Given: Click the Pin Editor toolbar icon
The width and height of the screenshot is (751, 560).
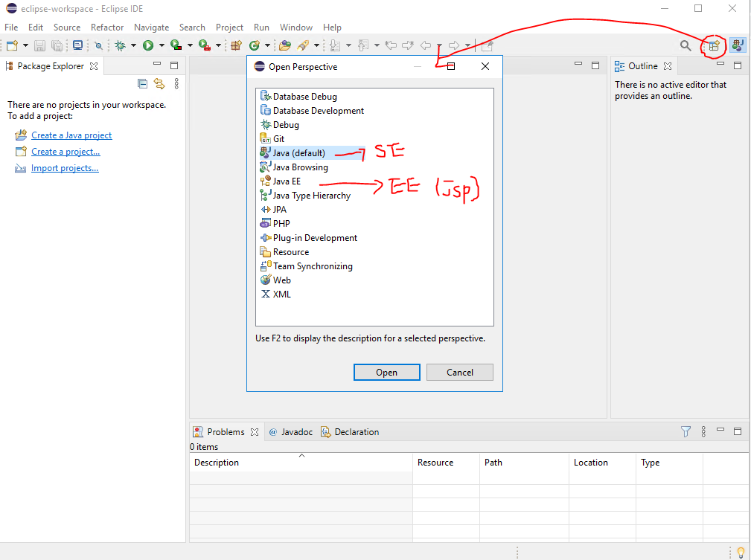Looking at the screenshot, I should 488,45.
